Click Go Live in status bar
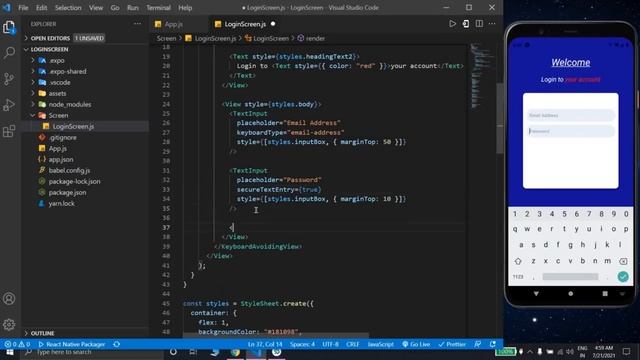Viewport: 640px width, 360px height. point(416,344)
